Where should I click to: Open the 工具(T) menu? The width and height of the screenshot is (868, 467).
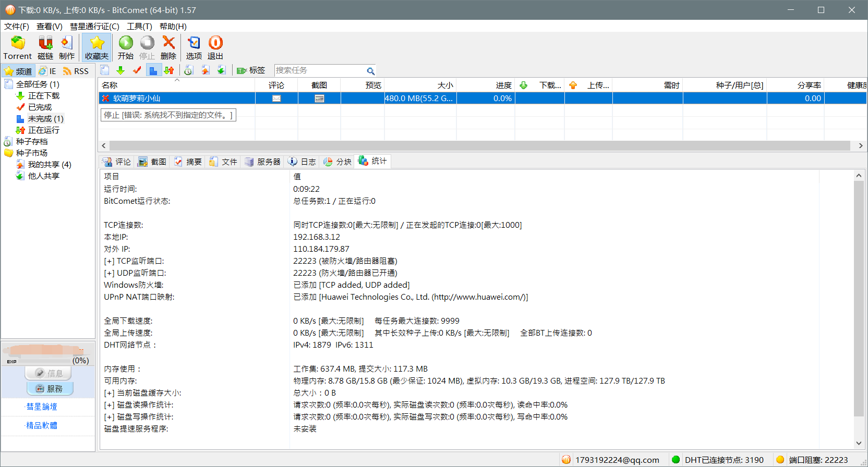139,26
